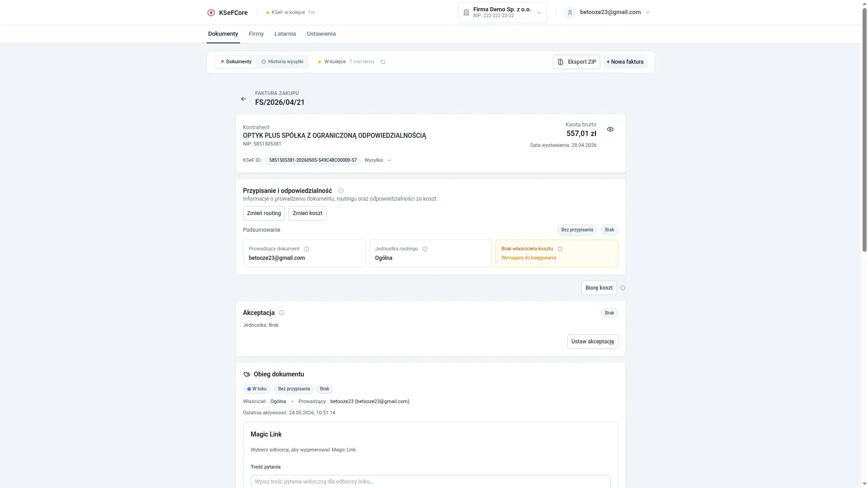This screenshot has height=488, width=868.
Task: Click info icon beside Brak właściciela kosztu
Action: pos(560,249)
